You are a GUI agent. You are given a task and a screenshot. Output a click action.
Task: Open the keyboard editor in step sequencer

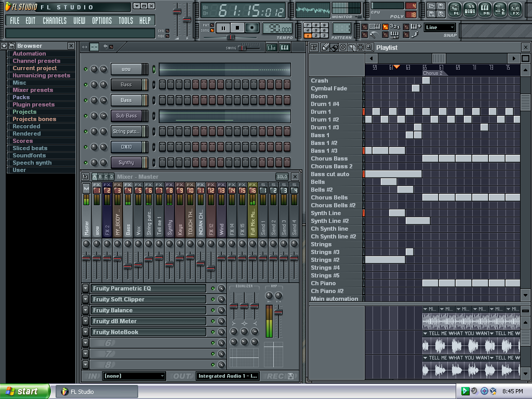point(284,47)
